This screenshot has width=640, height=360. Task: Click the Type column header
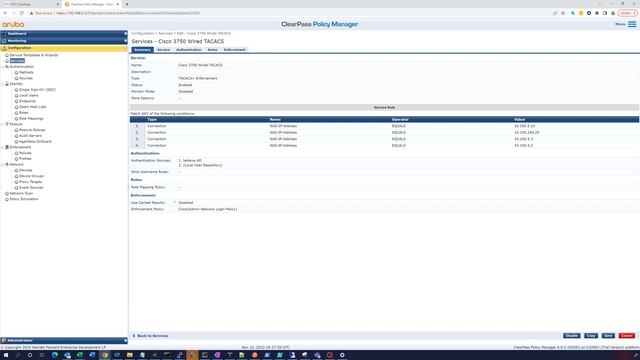click(x=152, y=120)
